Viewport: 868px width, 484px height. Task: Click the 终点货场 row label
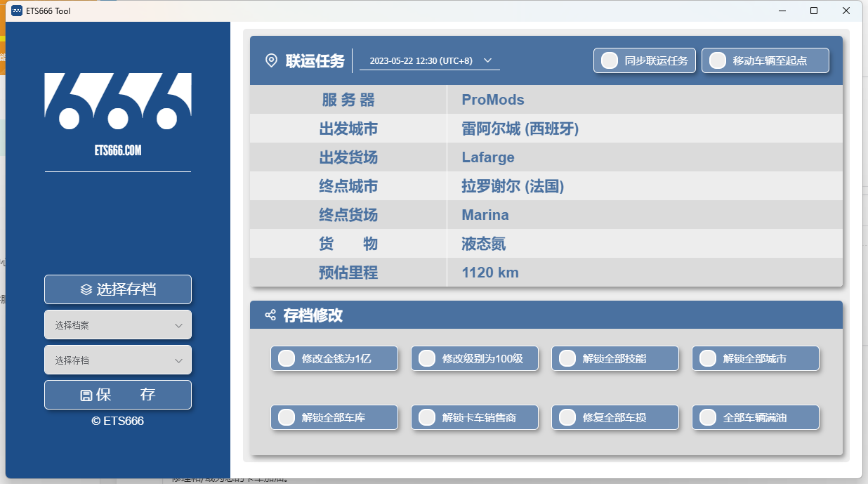tap(348, 215)
